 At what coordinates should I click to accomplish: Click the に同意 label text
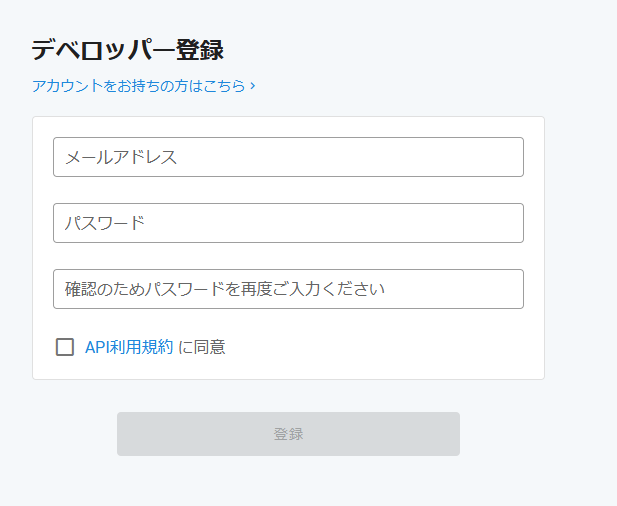point(202,347)
